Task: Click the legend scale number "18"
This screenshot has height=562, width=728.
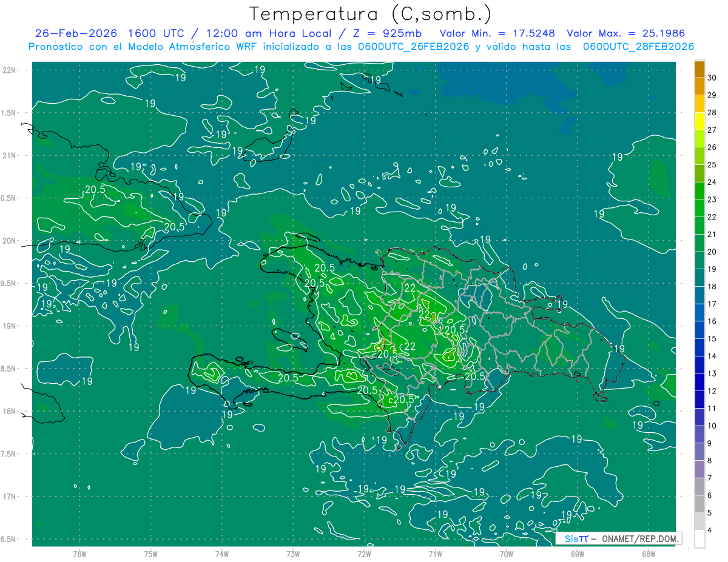Action: (x=712, y=286)
